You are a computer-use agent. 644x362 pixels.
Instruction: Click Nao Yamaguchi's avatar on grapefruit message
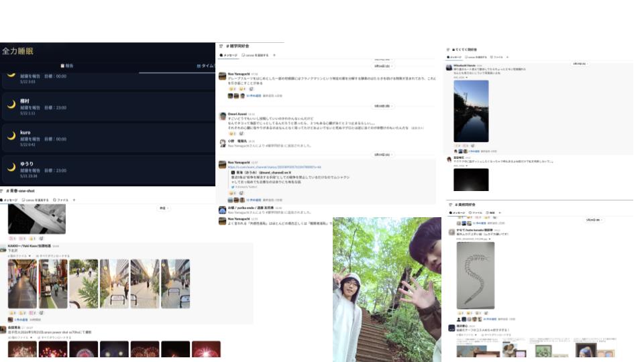pyautogui.click(x=222, y=76)
